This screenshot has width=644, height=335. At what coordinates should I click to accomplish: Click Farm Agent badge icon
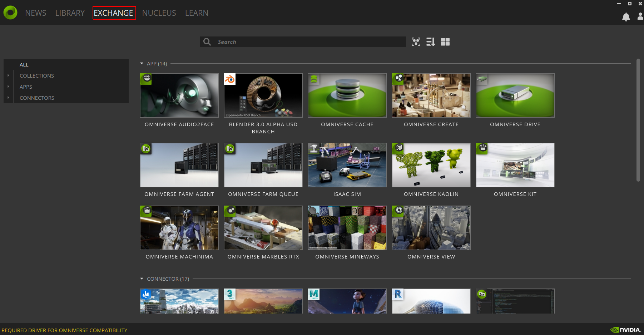click(146, 149)
